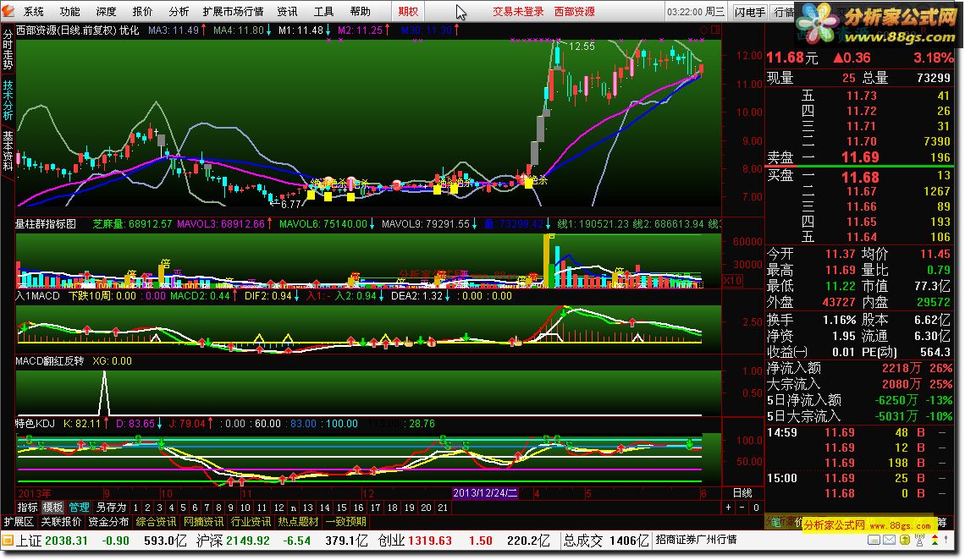965x560 pixels.
Task: Open the 功能 menu
Action: click(x=69, y=11)
